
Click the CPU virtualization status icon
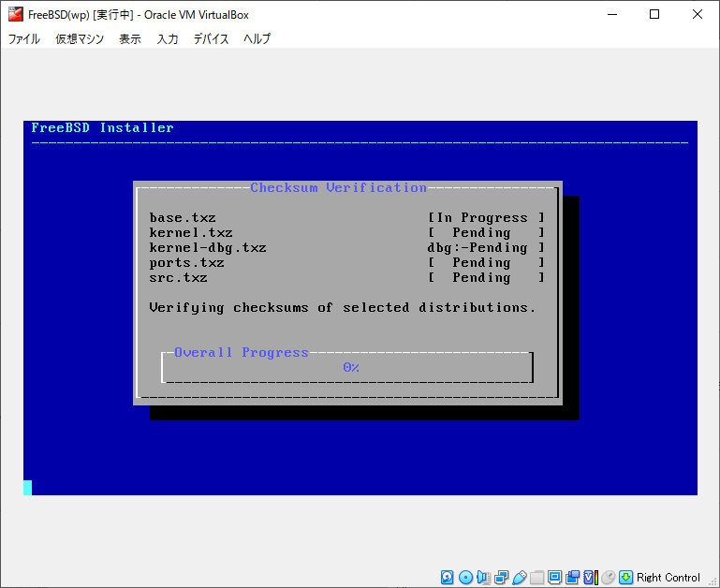[591, 577]
